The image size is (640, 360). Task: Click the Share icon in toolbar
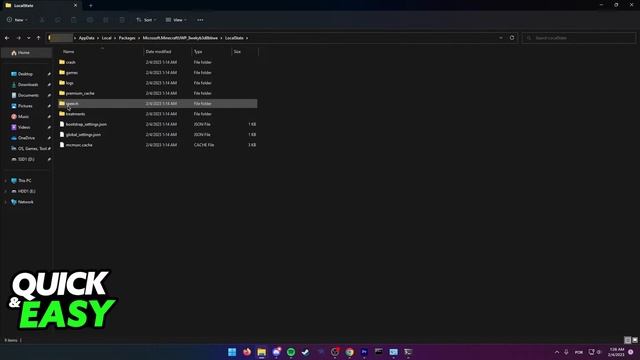106,20
